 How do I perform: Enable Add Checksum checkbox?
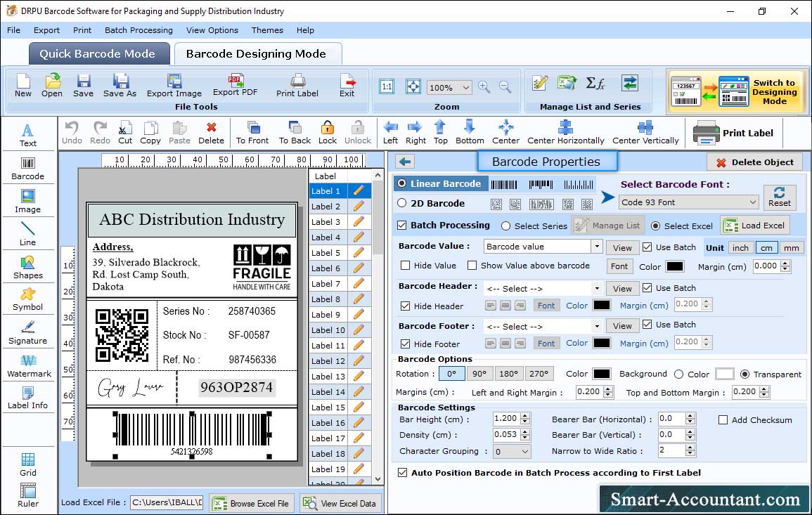(x=723, y=419)
